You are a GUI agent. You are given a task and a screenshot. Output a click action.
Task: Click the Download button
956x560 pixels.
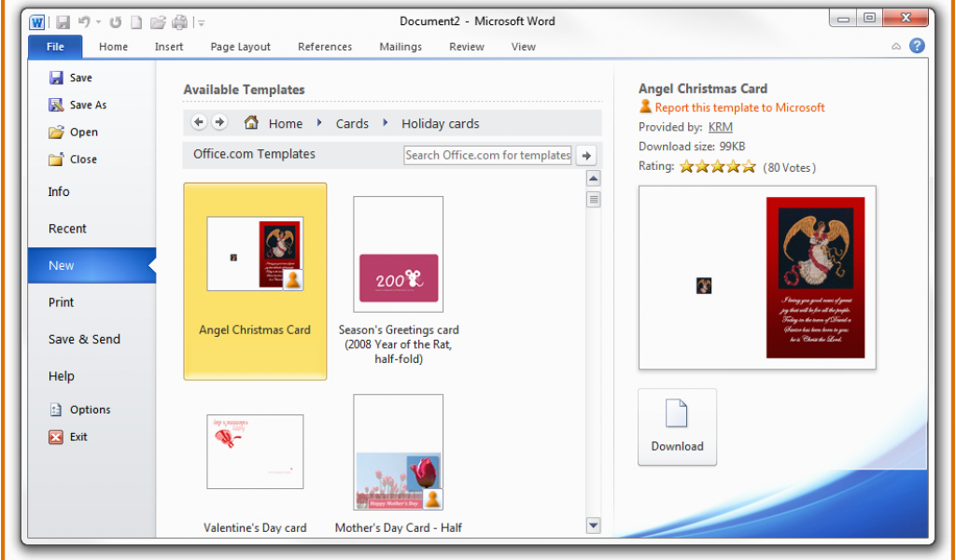point(678,427)
